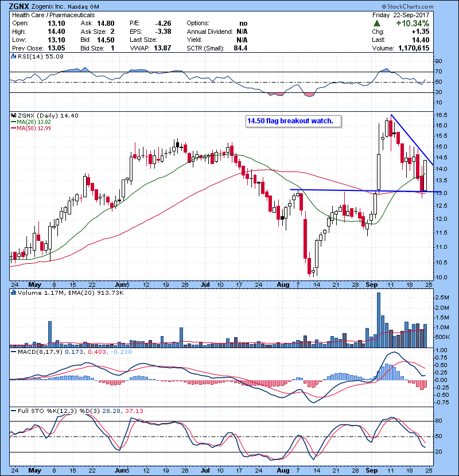This screenshot has height=476, width=459.
Task: Click the Open value 13.10
Action: [56, 24]
